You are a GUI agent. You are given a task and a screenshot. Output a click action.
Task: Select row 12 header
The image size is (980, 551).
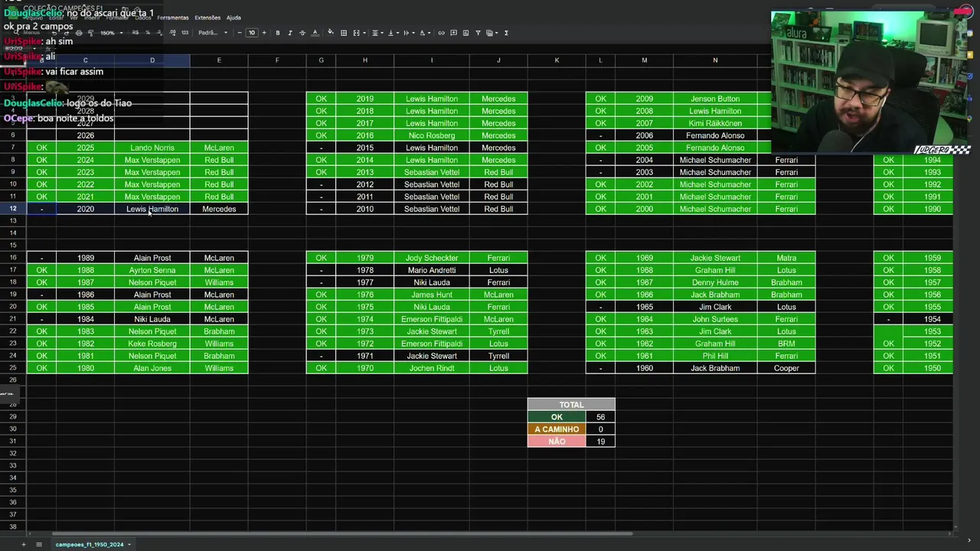(x=13, y=209)
